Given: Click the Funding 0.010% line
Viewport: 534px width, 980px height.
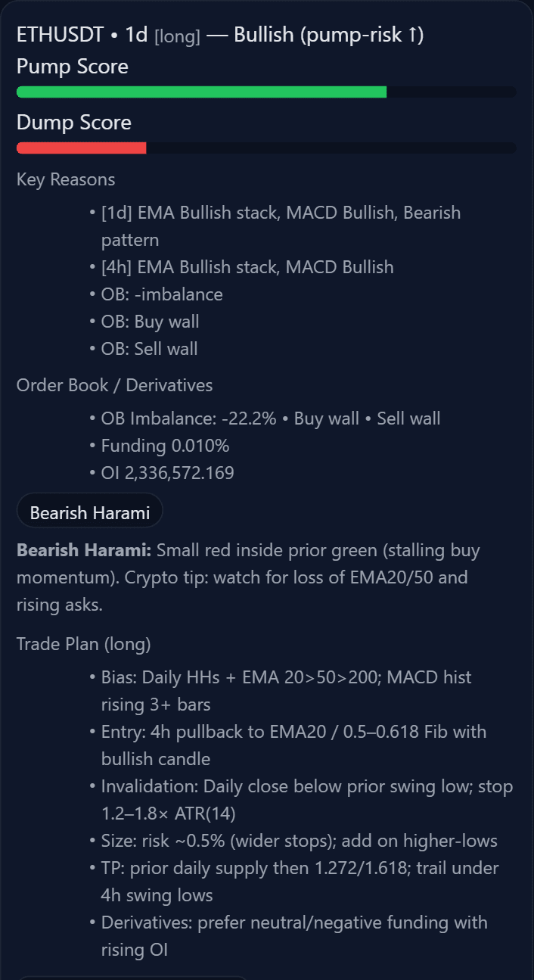Looking at the screenshot, I should click(165, 446).
